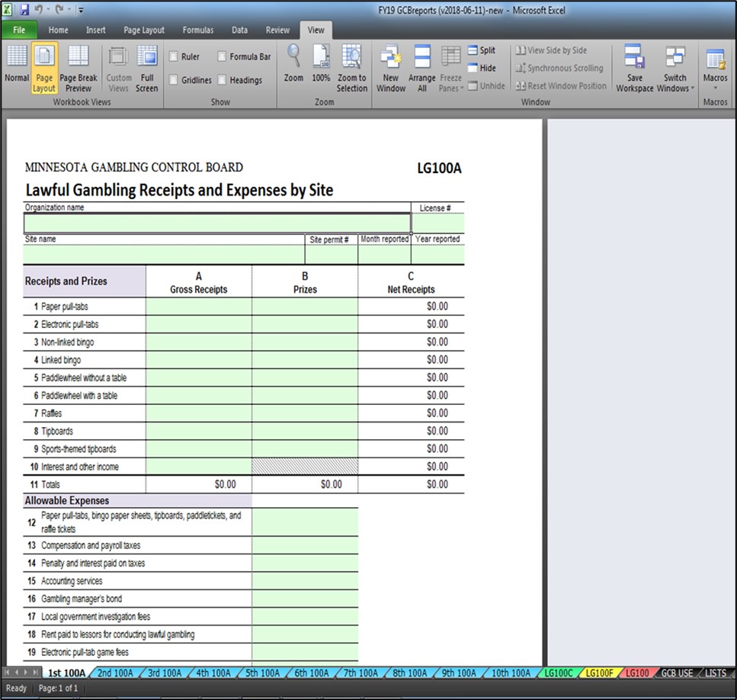The image size is (737, 700).
Task: Open Page Break Preview view
Action: click(x=79, y=67)
